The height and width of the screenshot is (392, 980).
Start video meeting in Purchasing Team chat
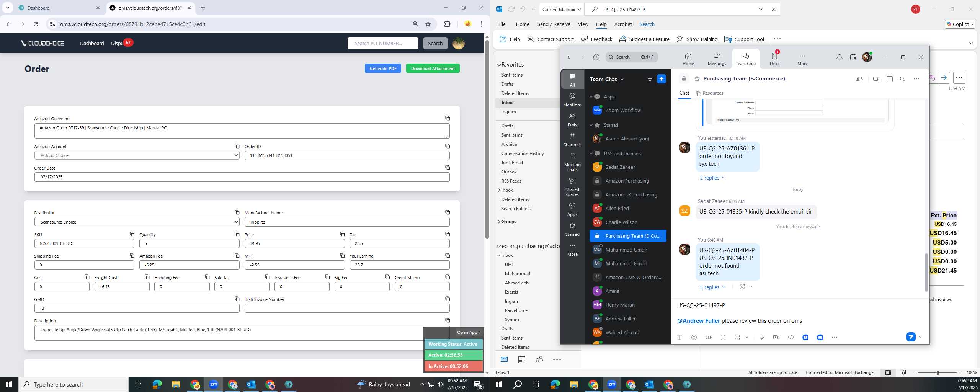(x=876, y=79)
